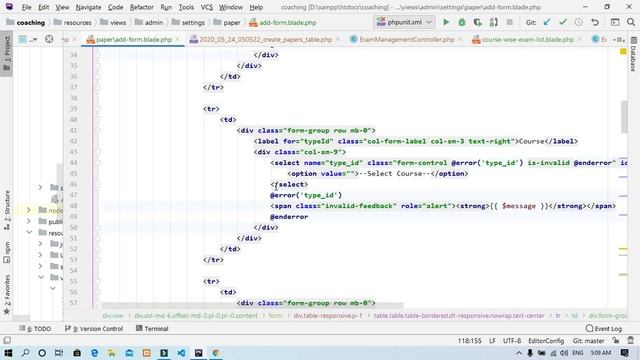640x360 pixels.
Task: Open the Terminal tool window
Action: pyautogui.click(x=152, y=329)
